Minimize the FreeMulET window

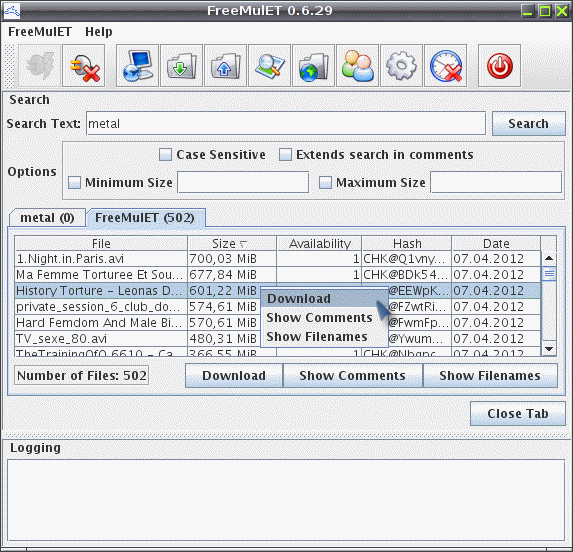pyautogui.click(x=527, y=11)
